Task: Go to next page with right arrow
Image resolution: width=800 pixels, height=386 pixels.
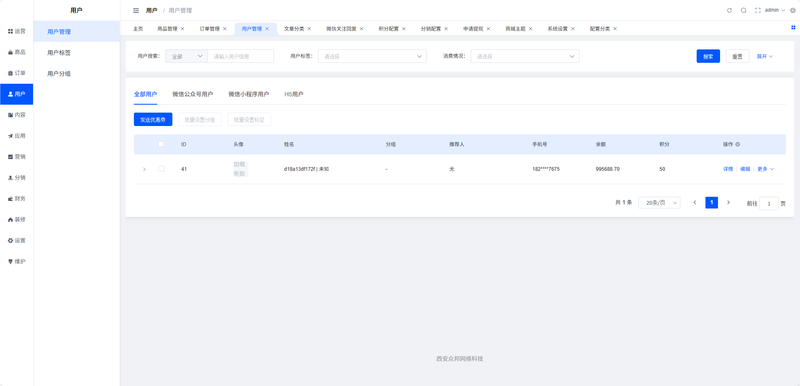Action: coord(728,202)
